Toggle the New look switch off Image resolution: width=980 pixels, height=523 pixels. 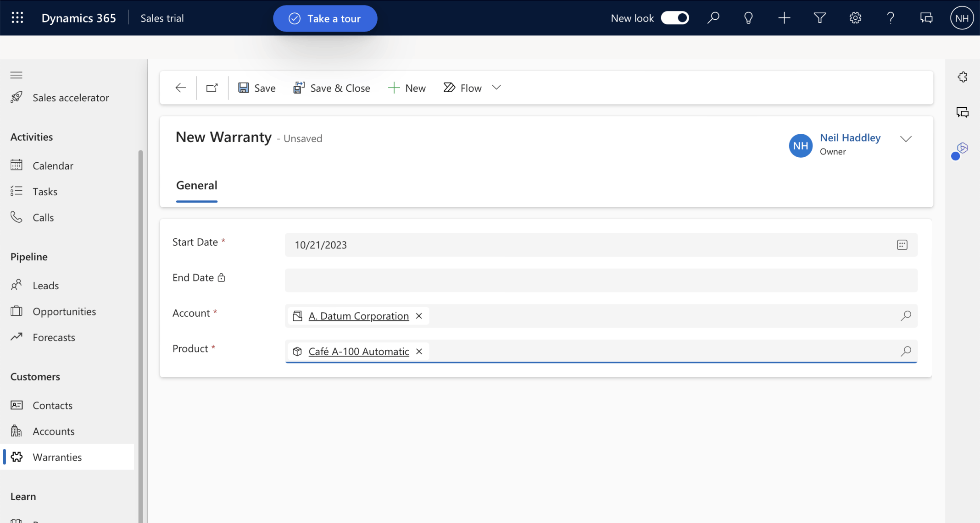674,17
